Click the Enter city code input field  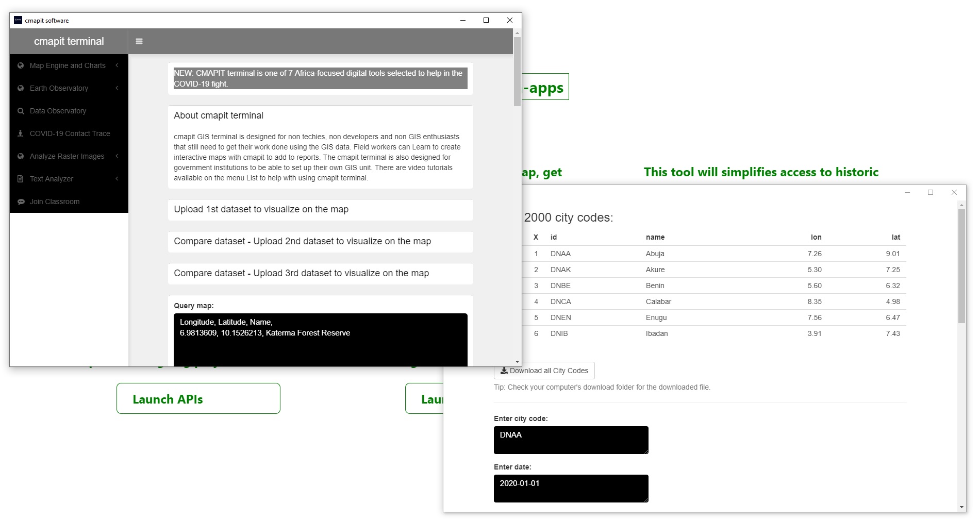[571, 440]
